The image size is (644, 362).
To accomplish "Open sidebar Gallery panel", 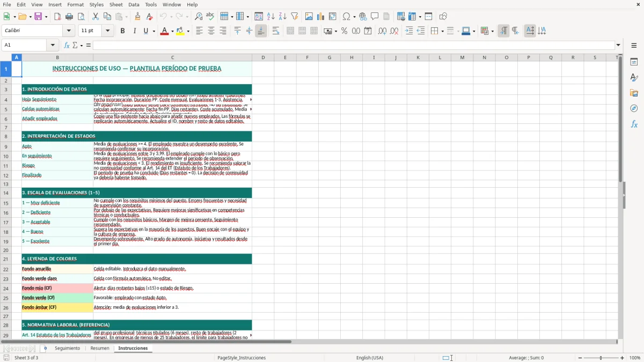I will point(634,93).
